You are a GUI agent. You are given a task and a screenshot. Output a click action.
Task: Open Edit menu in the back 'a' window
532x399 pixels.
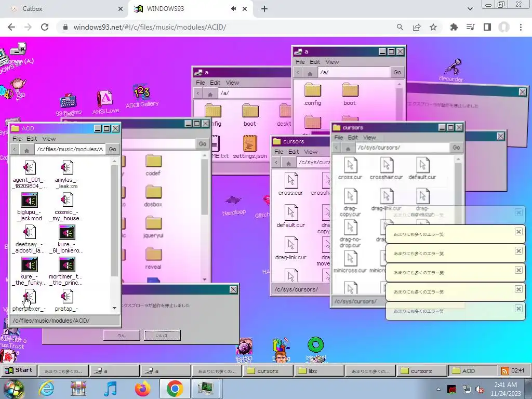315,62
